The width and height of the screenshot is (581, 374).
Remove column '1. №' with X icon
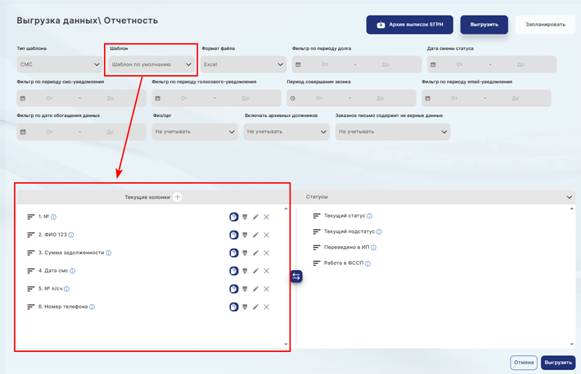pyautogui.click(x=266, y=217)
